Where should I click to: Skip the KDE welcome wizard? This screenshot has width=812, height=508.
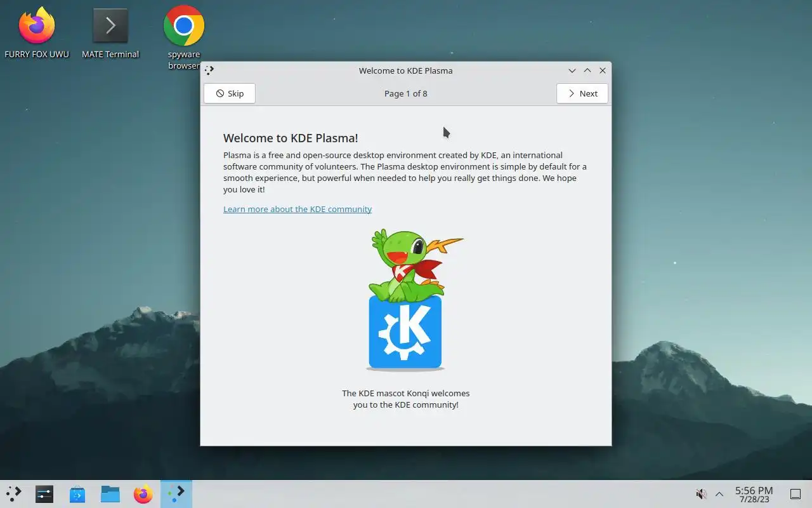[230, 93]
